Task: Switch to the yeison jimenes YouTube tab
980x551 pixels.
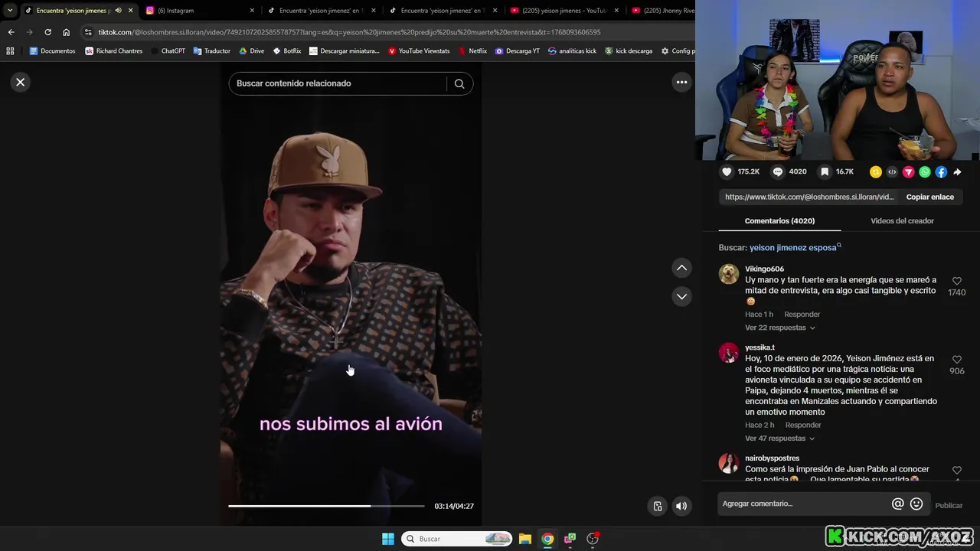Action: pos(563,11)
